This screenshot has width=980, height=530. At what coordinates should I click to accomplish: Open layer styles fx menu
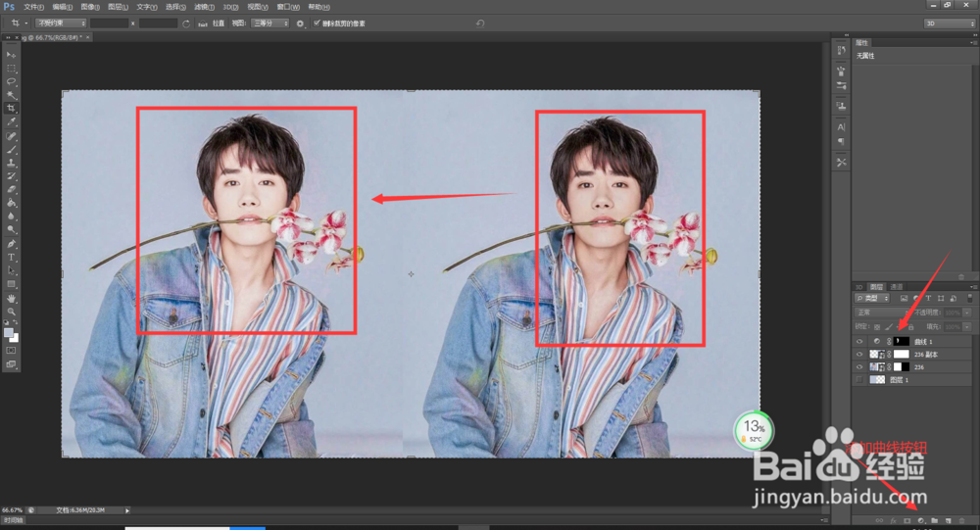893,520
